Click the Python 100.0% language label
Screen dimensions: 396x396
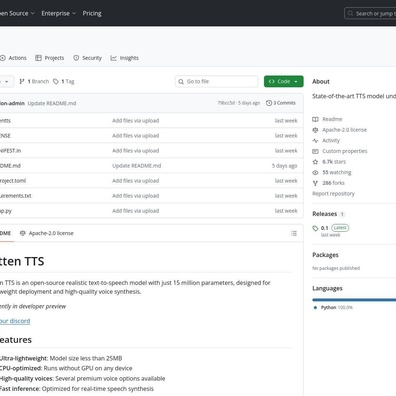(337, 307)
